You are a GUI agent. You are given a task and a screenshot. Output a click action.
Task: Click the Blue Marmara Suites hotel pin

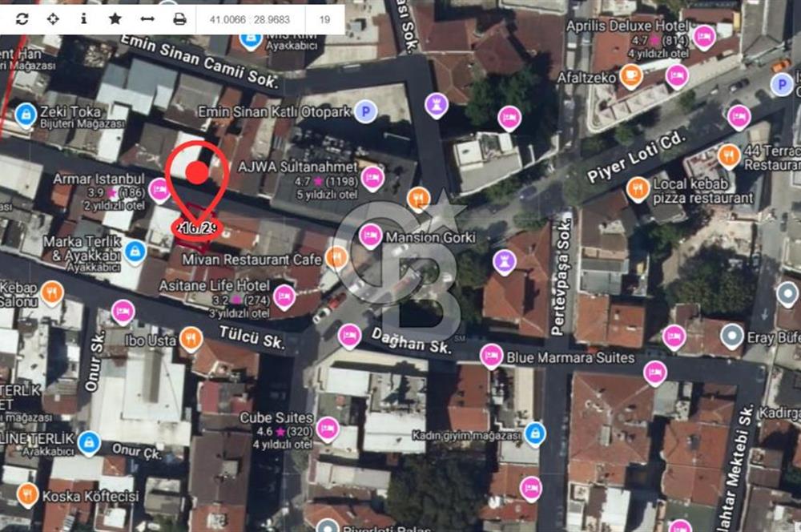click(491, 357)
